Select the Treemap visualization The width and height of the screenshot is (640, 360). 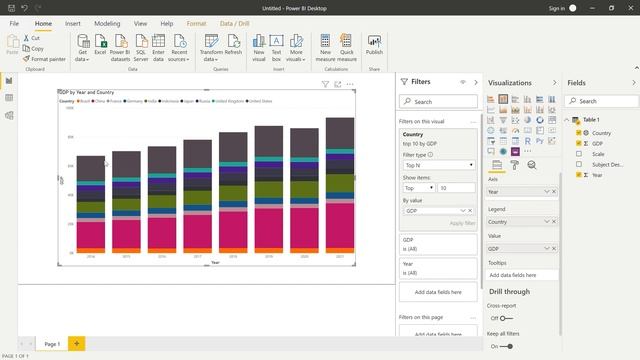(x=552, y=120)
